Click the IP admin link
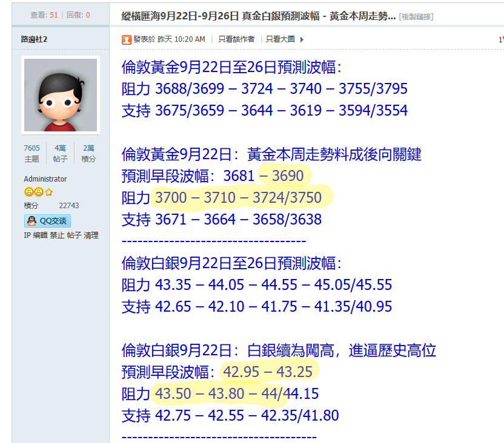504x443 pixels. pyautogui.click(x=27, y=235)
